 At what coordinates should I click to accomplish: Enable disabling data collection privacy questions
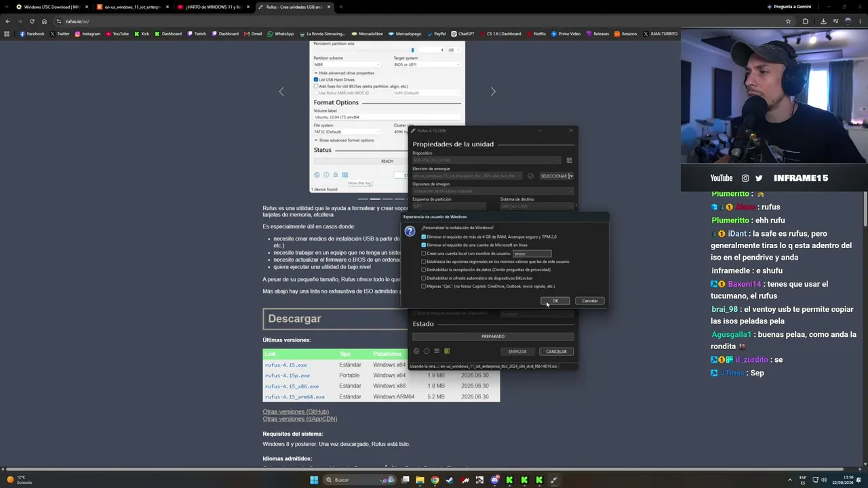(x=424, y=270)
